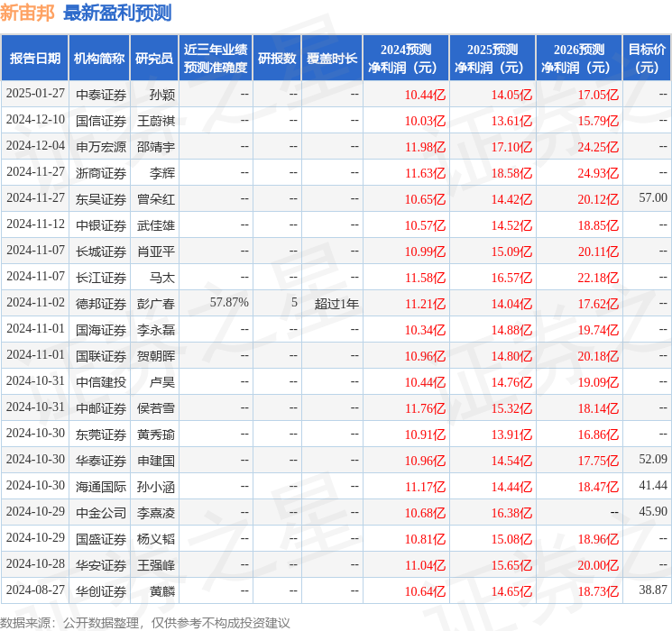This screenshot has width=672, height=631.
Task: Click institution 华安证券
Action: coord(101,565)
